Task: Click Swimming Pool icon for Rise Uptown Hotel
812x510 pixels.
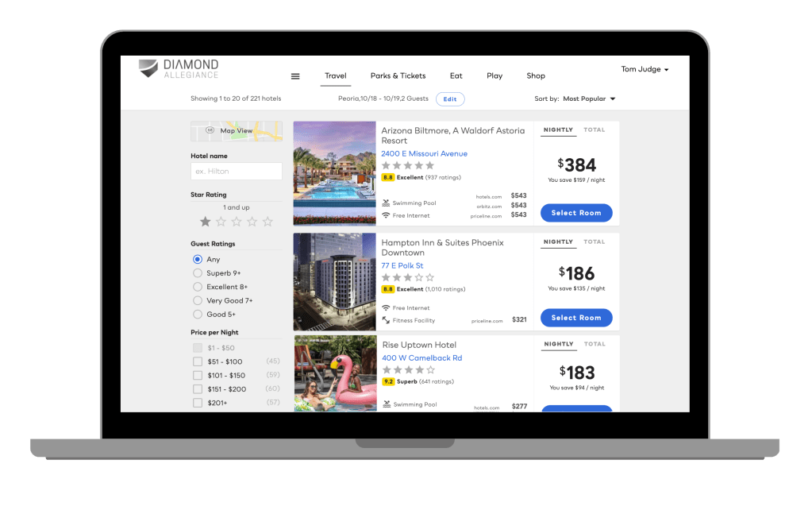Action: click(387, 404)
